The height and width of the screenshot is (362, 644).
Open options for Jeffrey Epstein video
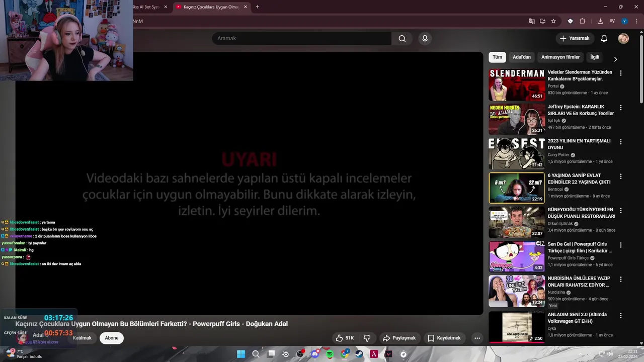[x=620, y=108]
